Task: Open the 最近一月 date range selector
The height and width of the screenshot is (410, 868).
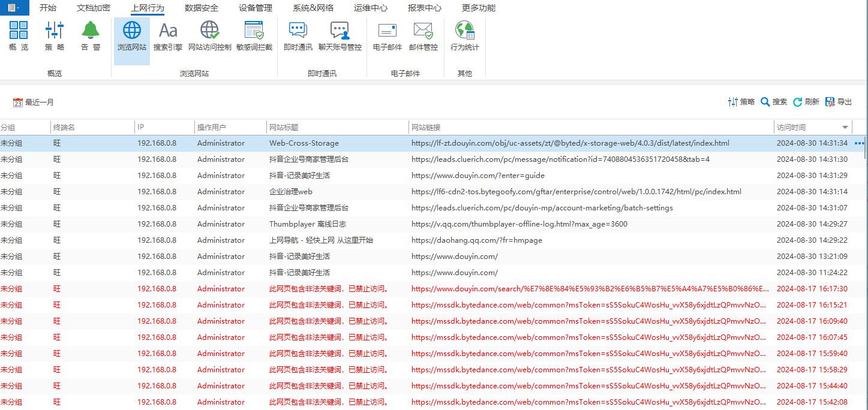Action: [34, 103]
